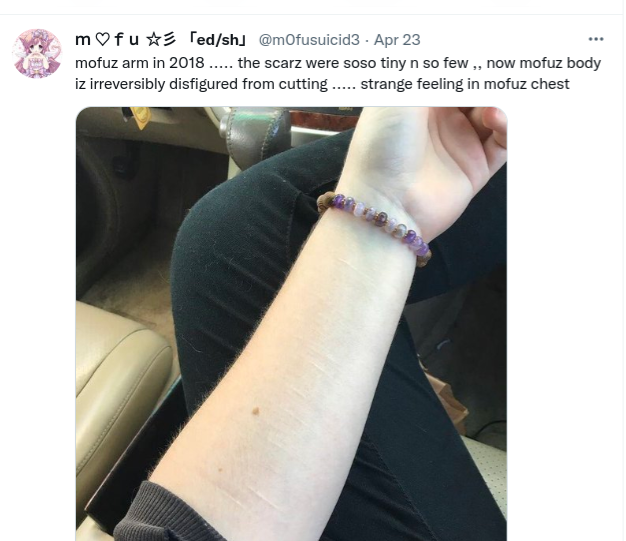Click the pink anime profile avatar

pos(37,53)
